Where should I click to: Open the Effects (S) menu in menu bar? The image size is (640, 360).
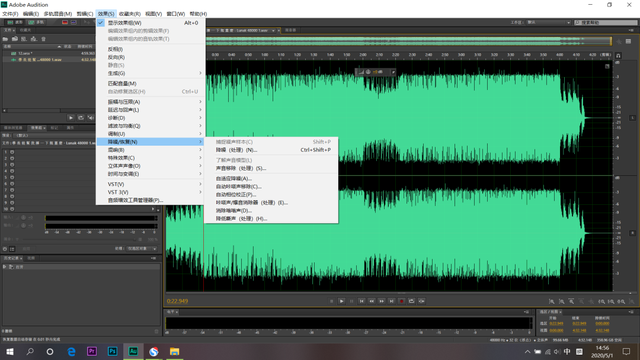tap(106, 14)
